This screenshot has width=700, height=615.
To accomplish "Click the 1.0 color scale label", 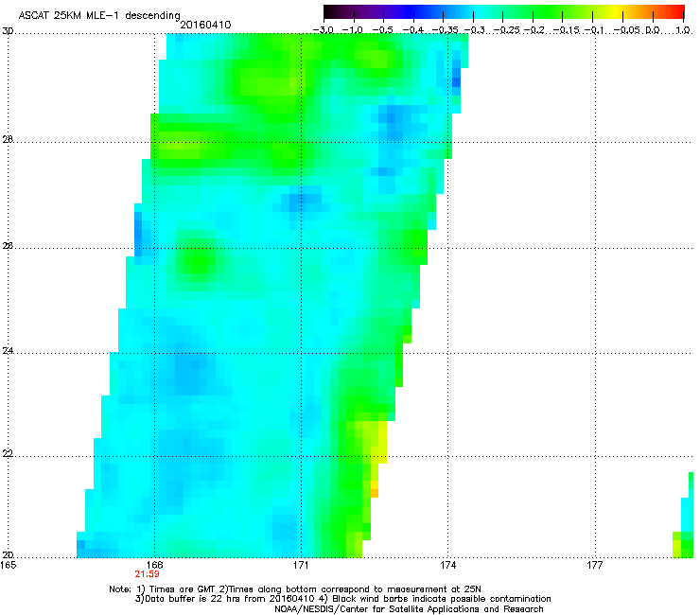I will (683, 30).
